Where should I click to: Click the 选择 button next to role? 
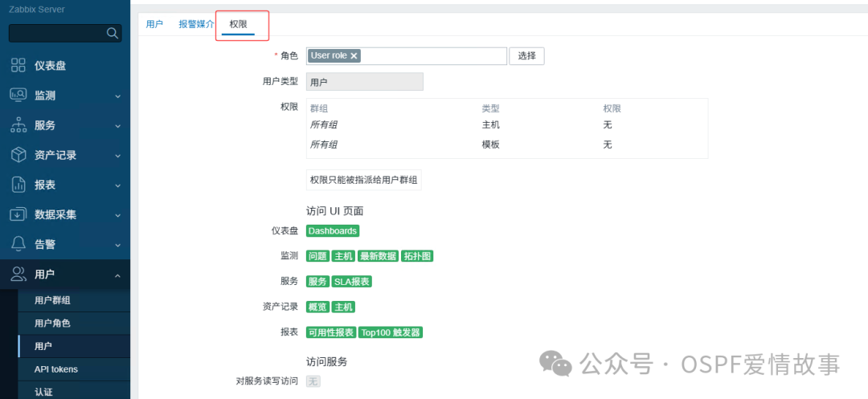pyautogui.click(x=526, y=56)
